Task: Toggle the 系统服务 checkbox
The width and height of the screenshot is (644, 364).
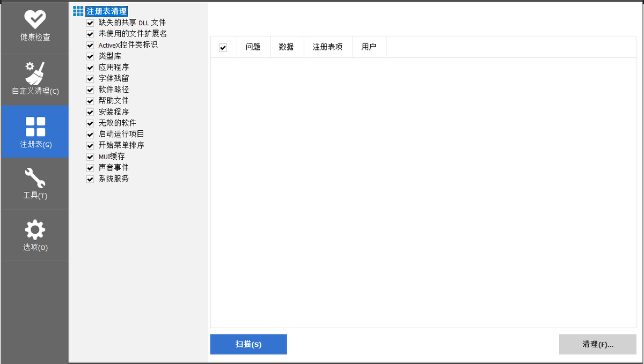Action: 90,179
